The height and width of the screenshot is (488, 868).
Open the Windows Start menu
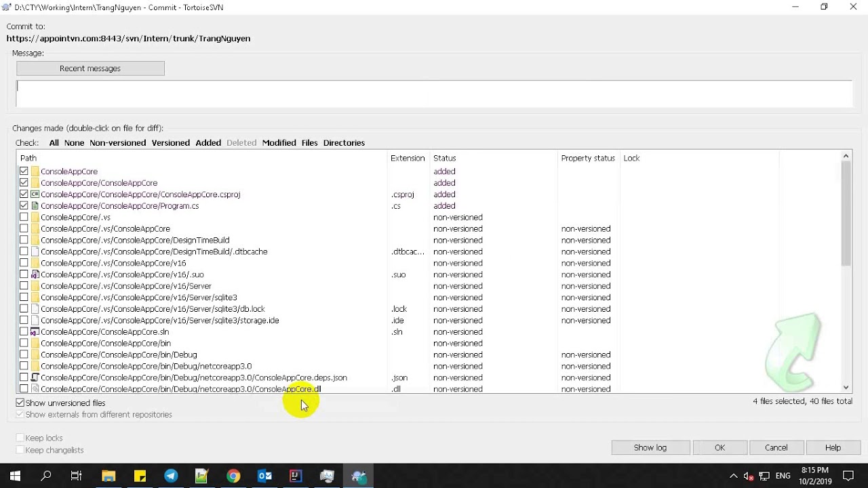tap(15, 476)
